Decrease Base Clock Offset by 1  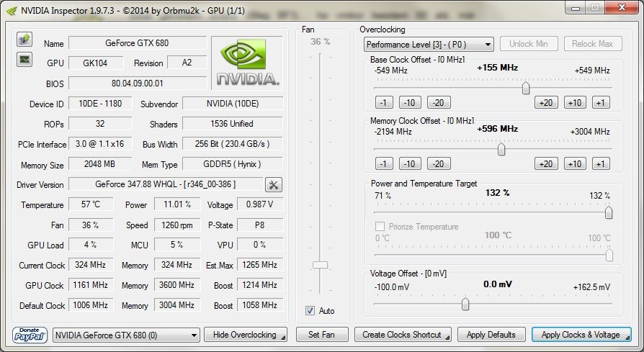(384, 102)
